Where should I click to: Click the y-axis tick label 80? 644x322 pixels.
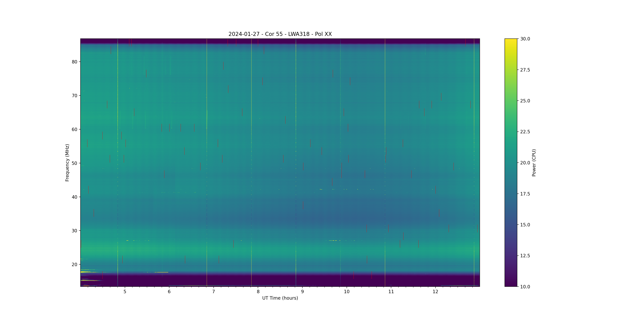tap(75, 62)
